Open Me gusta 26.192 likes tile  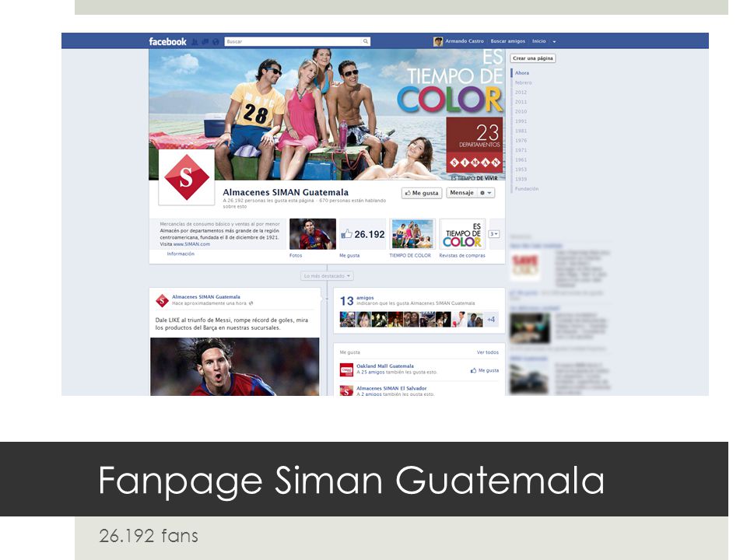click(x=363, y=234)
